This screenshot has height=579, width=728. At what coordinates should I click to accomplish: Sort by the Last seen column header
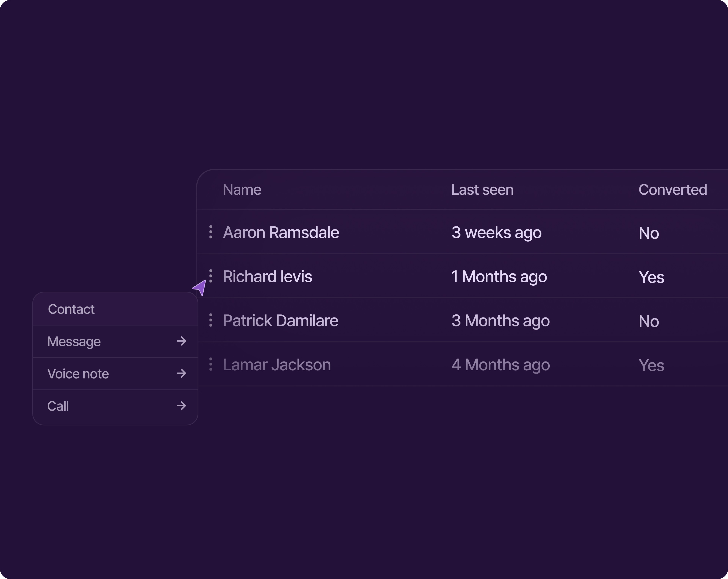[482, 190]
